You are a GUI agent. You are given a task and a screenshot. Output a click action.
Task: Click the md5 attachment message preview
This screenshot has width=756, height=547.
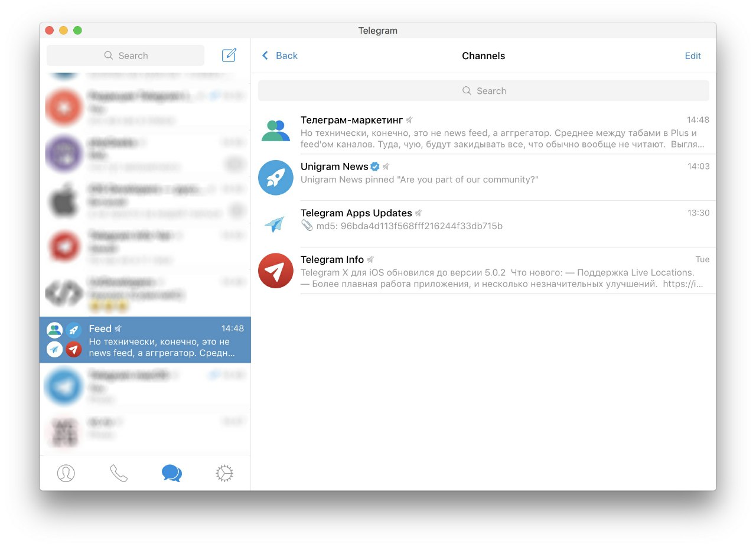[x=402, y=226]
